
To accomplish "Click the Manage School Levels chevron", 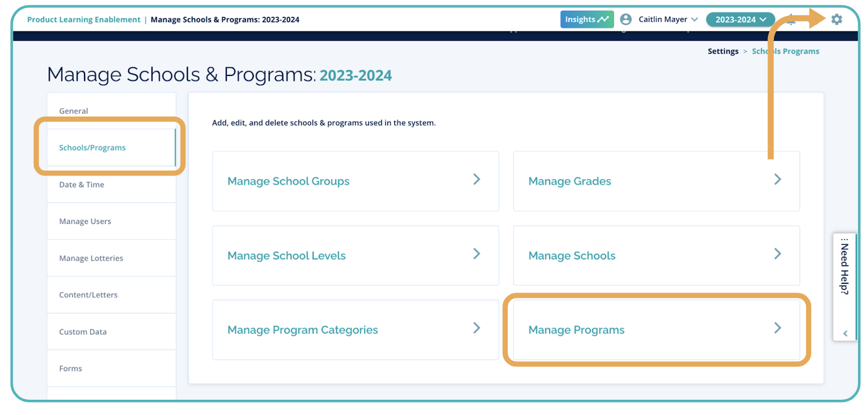I will click(x=476, y=254).
